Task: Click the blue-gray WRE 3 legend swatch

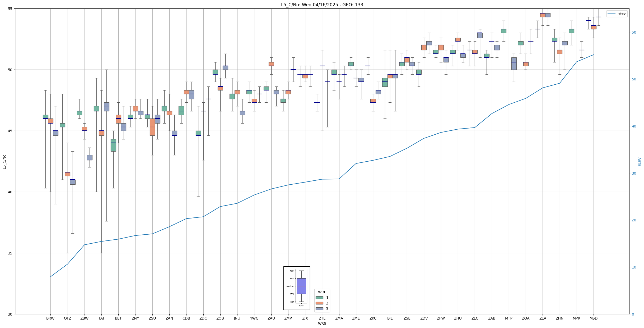Action: pyautogui.click(x=319, y=309)
